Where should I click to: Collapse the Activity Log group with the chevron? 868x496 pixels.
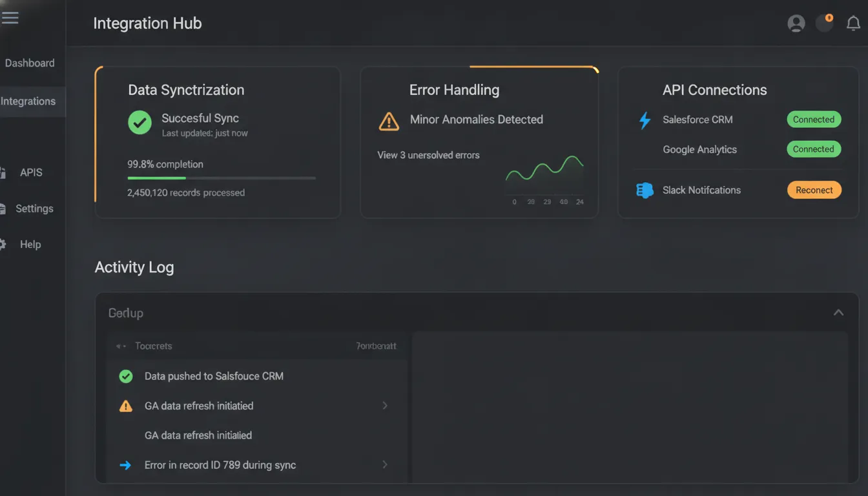(x=838, y=313)
